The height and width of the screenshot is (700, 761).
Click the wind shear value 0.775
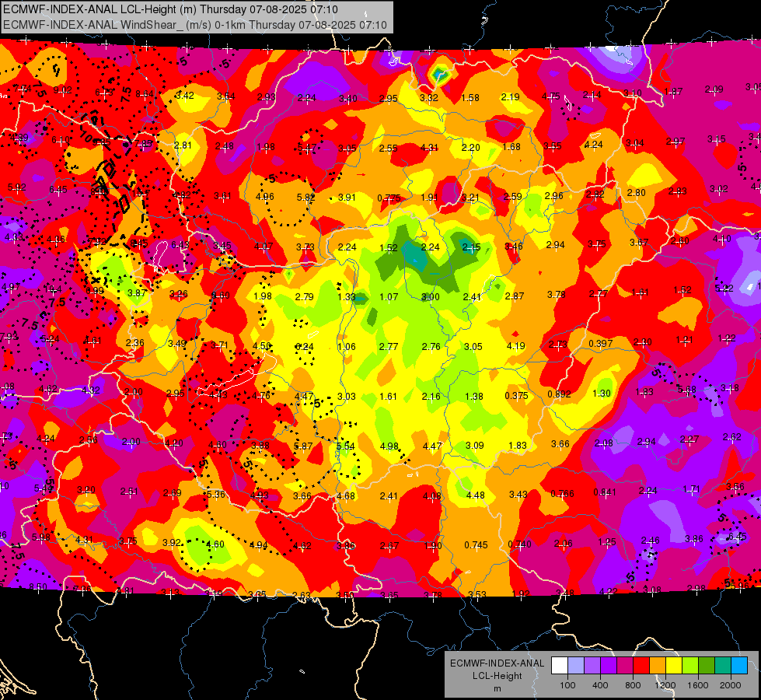point(389,198)
